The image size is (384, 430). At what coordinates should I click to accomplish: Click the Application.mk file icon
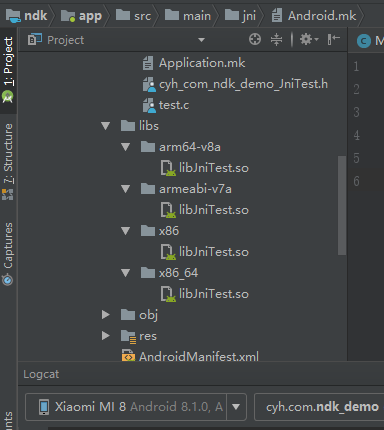pos(148,63)
